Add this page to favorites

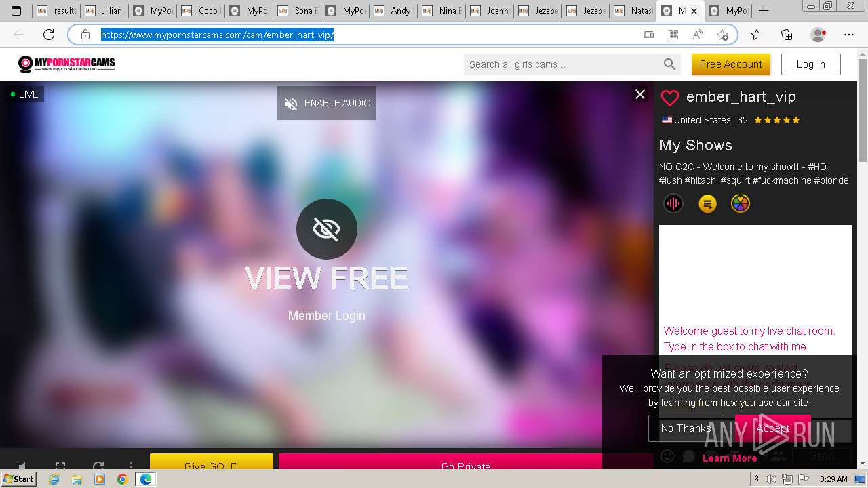click(722, 35)
